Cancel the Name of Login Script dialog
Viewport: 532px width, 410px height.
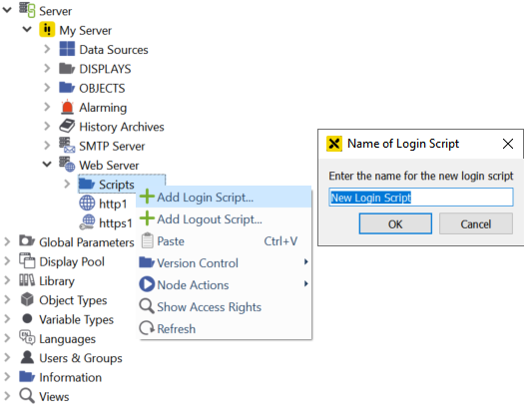tap(476, 223)
